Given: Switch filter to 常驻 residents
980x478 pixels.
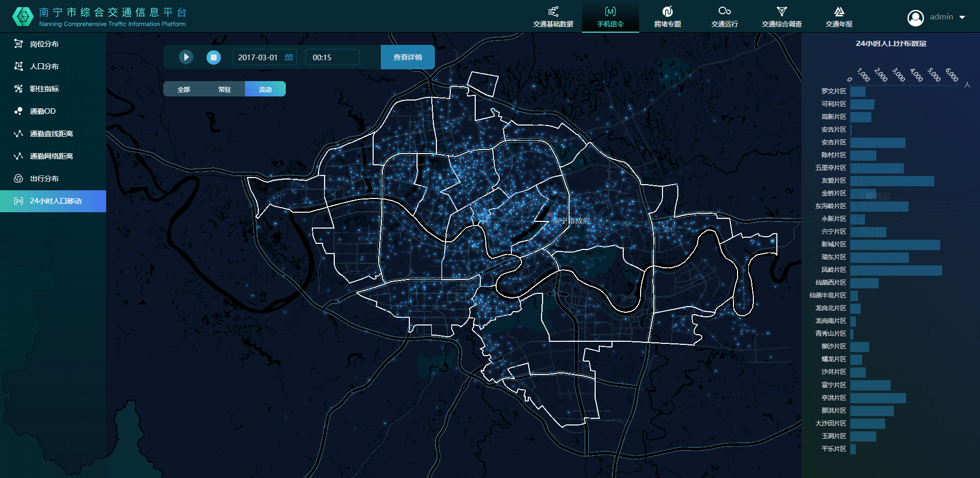Looking at the screenshot, I should pos(225,89).
